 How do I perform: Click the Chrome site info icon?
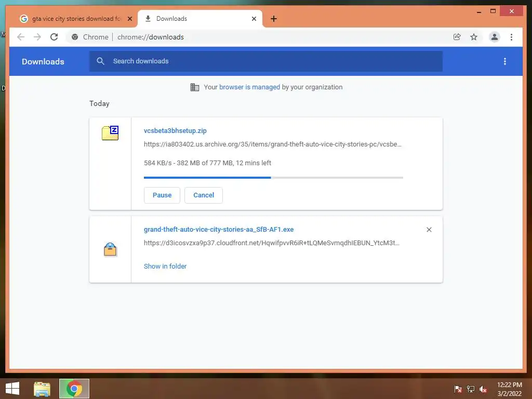(x=75, y=37)
